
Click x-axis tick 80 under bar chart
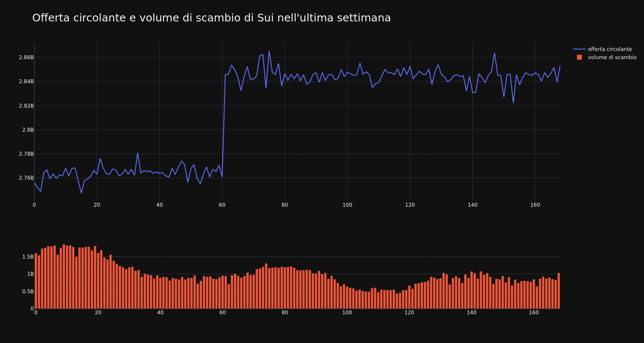[285, 313]
